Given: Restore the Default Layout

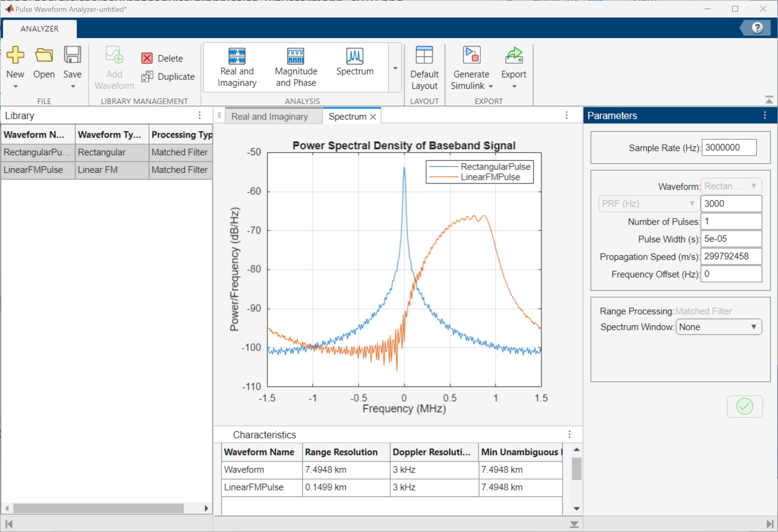Looking at the screenshot, I should (x=424, y=69).
